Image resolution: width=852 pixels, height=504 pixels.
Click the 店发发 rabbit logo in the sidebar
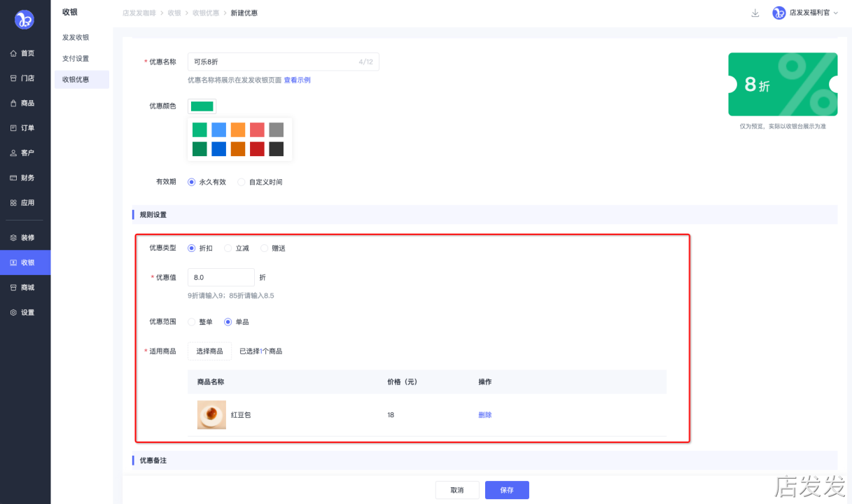tap(25, 20)
